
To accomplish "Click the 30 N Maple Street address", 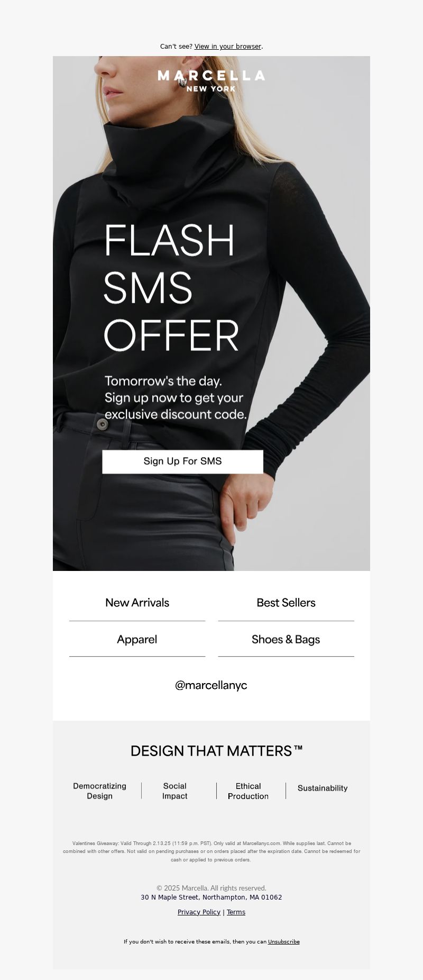I will 212,897.
